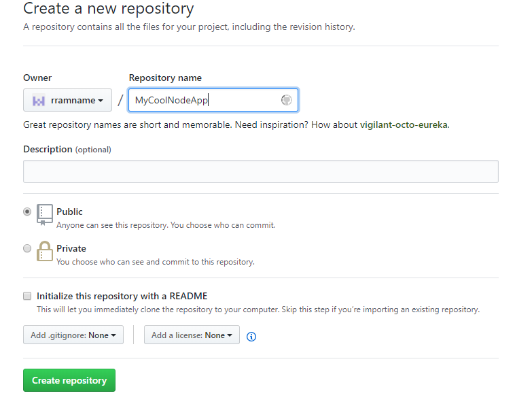Focus the Description text field
Screen dimensions: 532x419
click(260, 171)
